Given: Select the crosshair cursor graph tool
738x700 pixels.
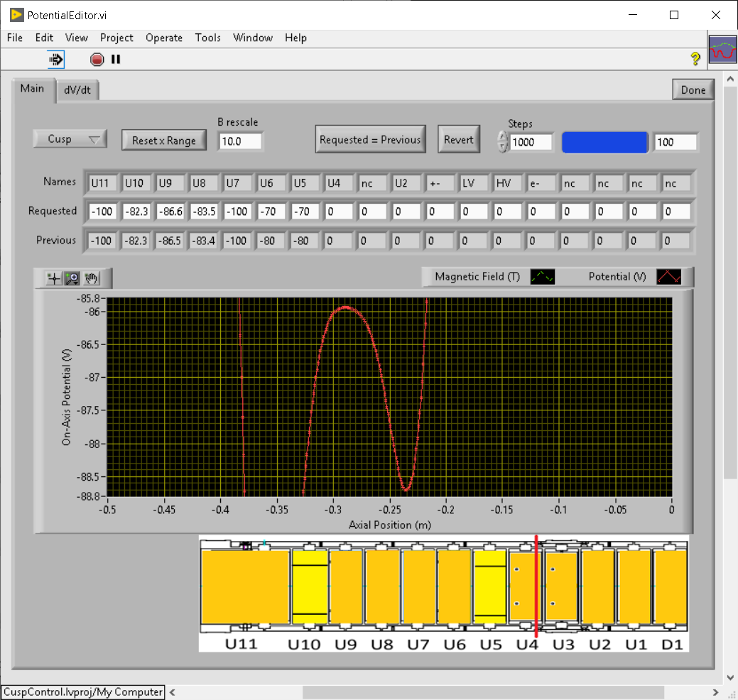Looking at the screenshot, I should 53,279.
